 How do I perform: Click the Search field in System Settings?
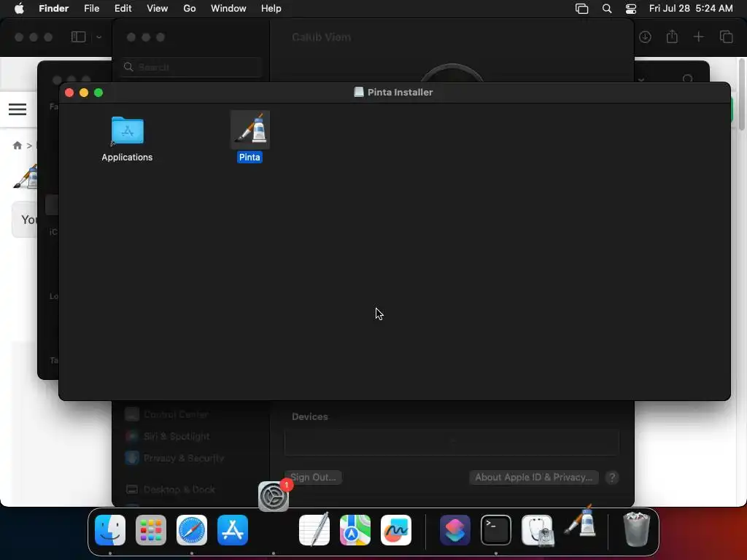(190, 67)
